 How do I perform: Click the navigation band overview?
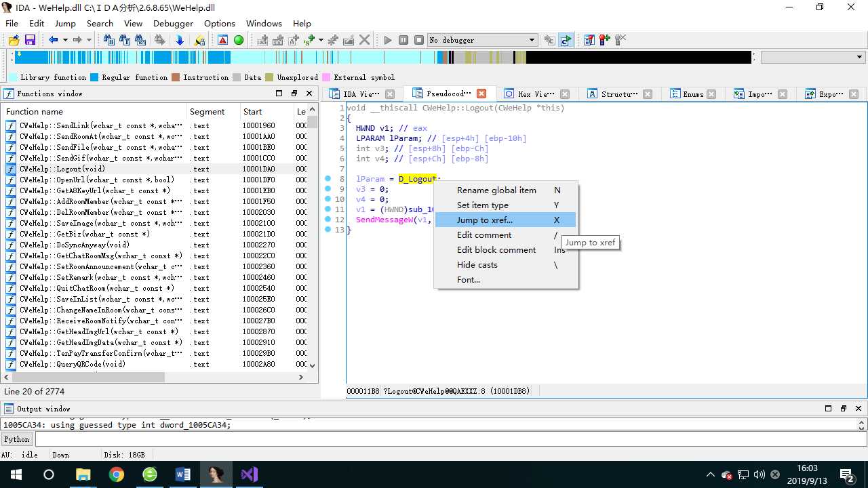coord(383,58)
